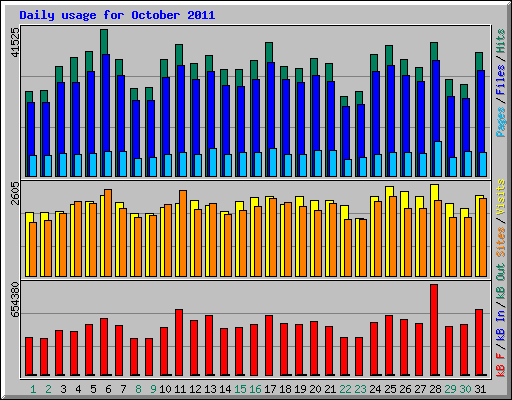
Task: Click the "kB F" legend label
Action: (x=500, y=364)
